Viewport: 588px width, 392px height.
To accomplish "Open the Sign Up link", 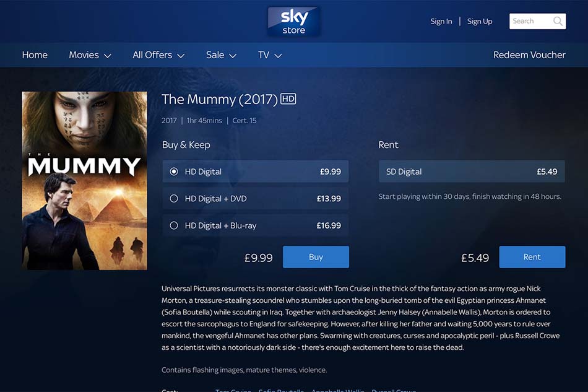I will (x=480, y=22).
